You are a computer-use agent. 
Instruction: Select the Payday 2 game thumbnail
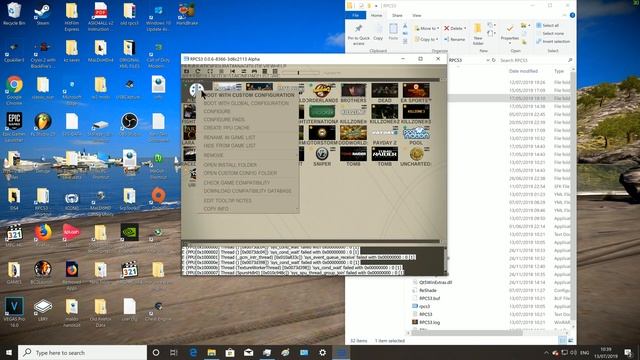(x=384, y=133)
